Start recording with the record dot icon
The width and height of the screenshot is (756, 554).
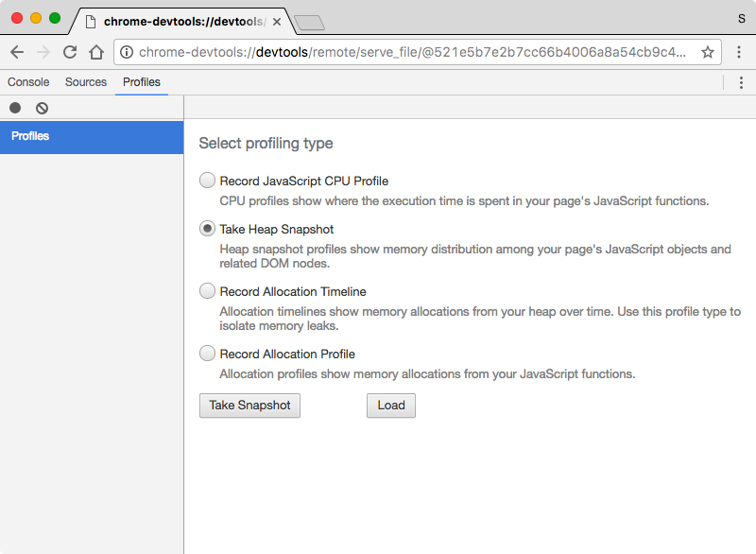click(15, 108)
